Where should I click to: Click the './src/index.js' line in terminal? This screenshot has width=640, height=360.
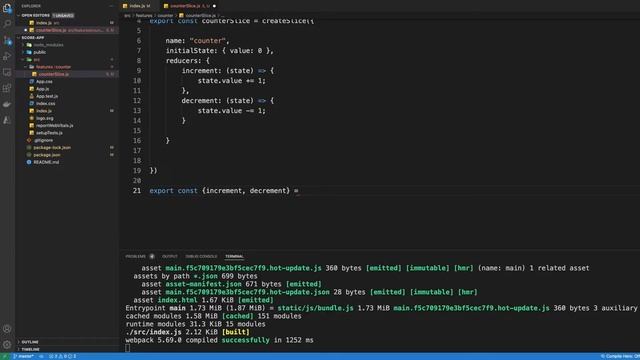[187, 332]
